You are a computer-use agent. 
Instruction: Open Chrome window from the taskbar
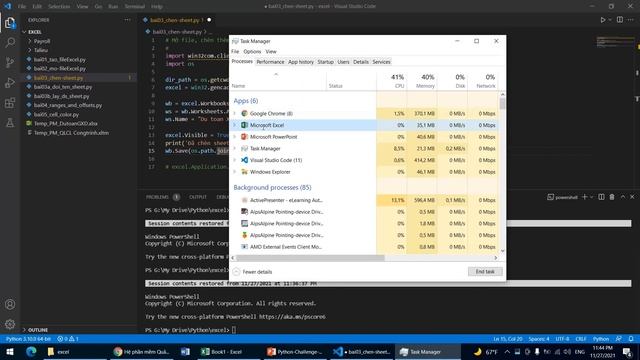coord(141,352)
